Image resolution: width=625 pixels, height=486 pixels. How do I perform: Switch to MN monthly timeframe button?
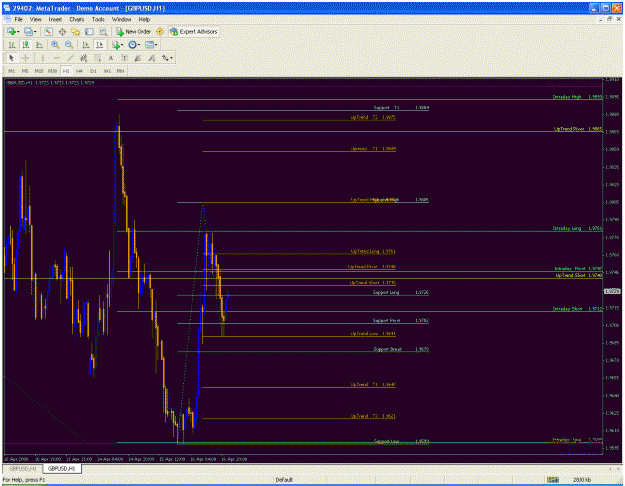(120, 71)
